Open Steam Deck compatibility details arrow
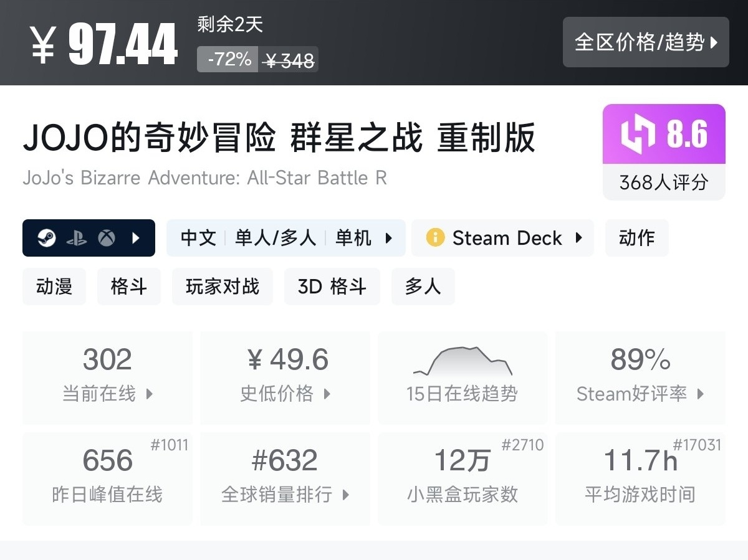This screenshot has width=748, height=560. [579, 238]
